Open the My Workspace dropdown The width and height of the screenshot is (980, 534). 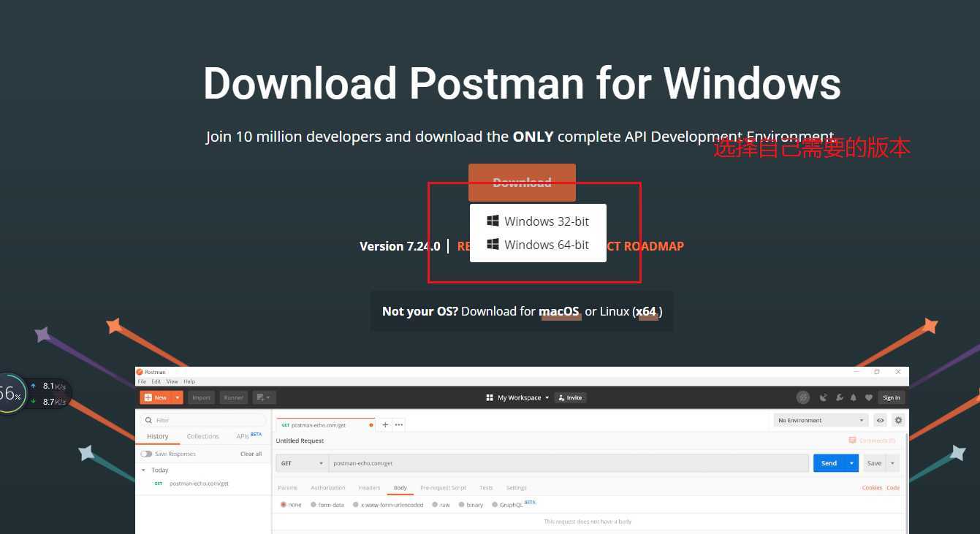tap(523, 397)
